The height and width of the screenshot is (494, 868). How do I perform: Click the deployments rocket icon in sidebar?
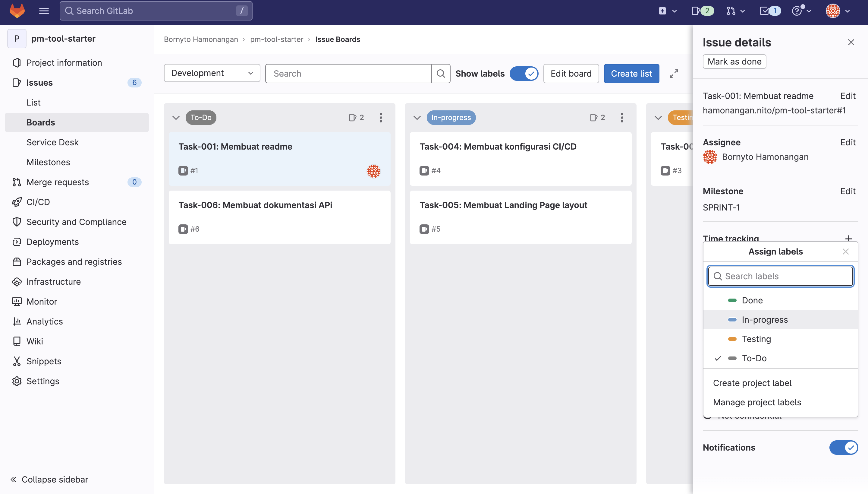pos(17,242)
